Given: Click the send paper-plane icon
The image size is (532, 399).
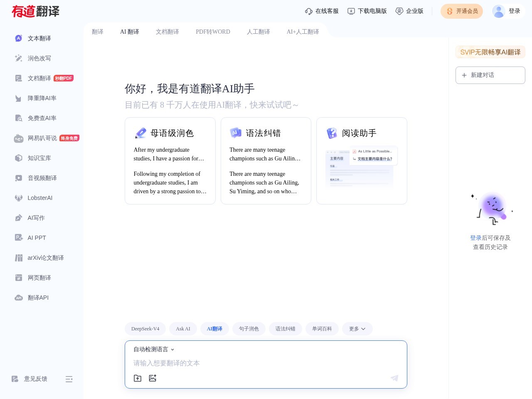Looking at the screenshot, I should click(394, 378).
